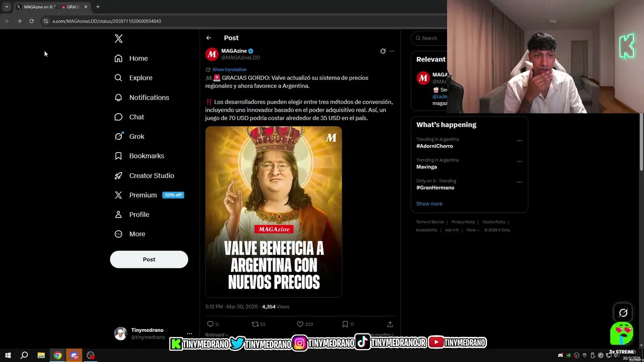The image size is (644, 362).
Task: Click the 4,354 Views count
Action: click(276, 307)
